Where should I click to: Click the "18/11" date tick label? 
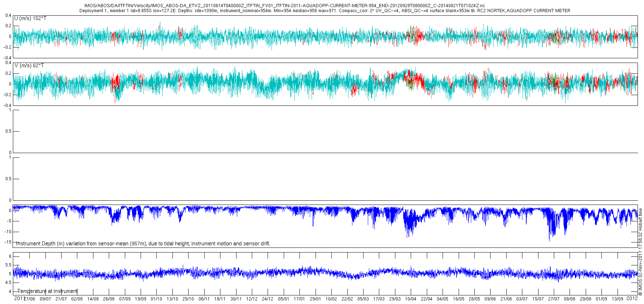click(220, 299)
